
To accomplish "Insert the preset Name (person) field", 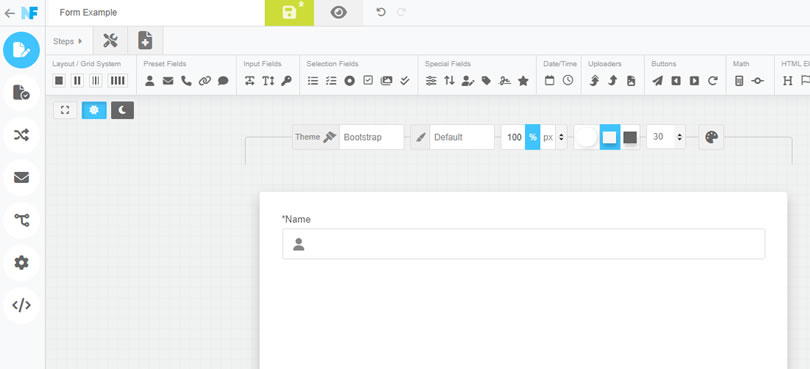I will pos(150,81).
